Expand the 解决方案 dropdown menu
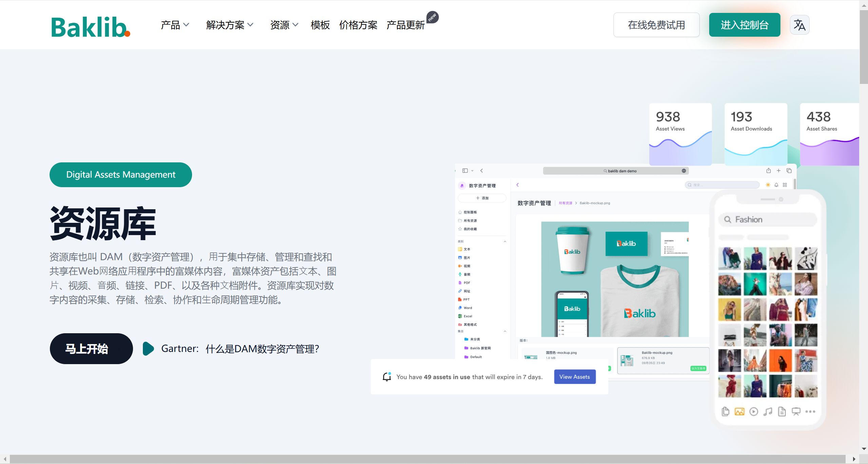The width and height of the screenshot is (868, 464). (229, 25)
